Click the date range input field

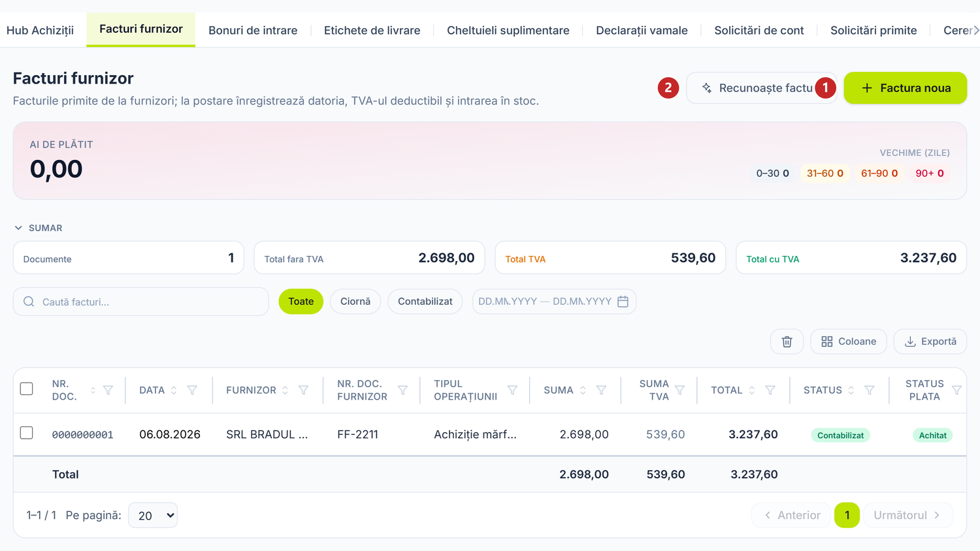554,302
